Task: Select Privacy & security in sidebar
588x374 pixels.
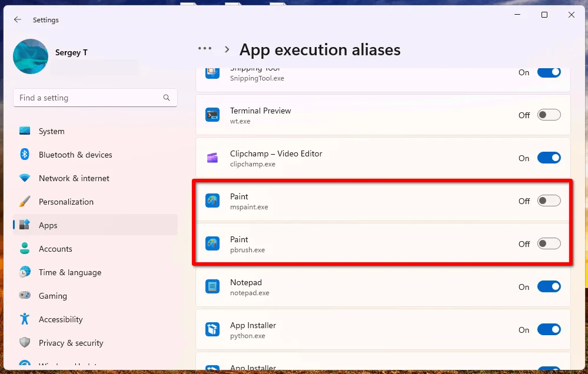Action: coord(71,343)
